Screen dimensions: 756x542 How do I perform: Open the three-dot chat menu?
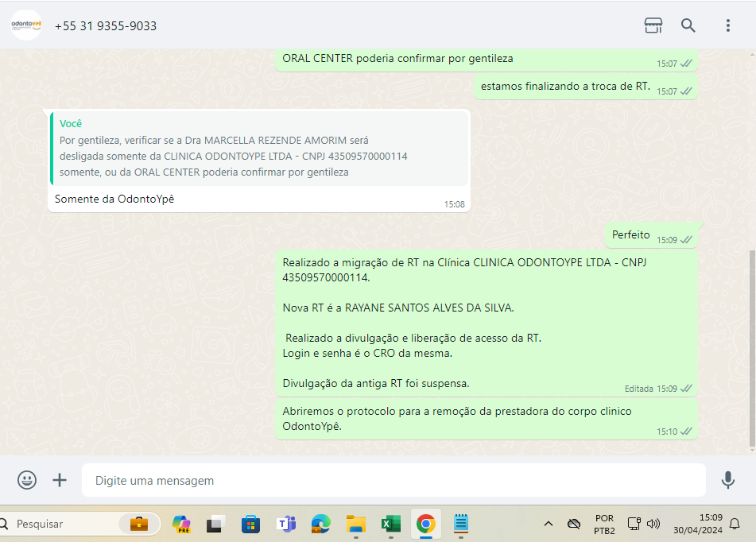[x=727, y=25]
